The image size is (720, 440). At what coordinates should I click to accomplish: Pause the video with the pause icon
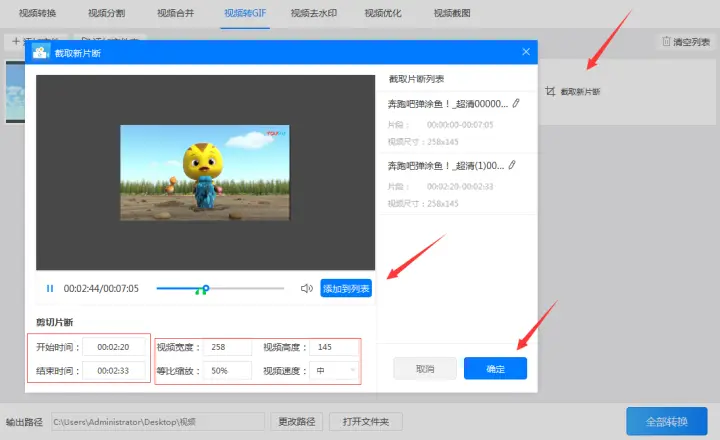click(x=50, y=288)
